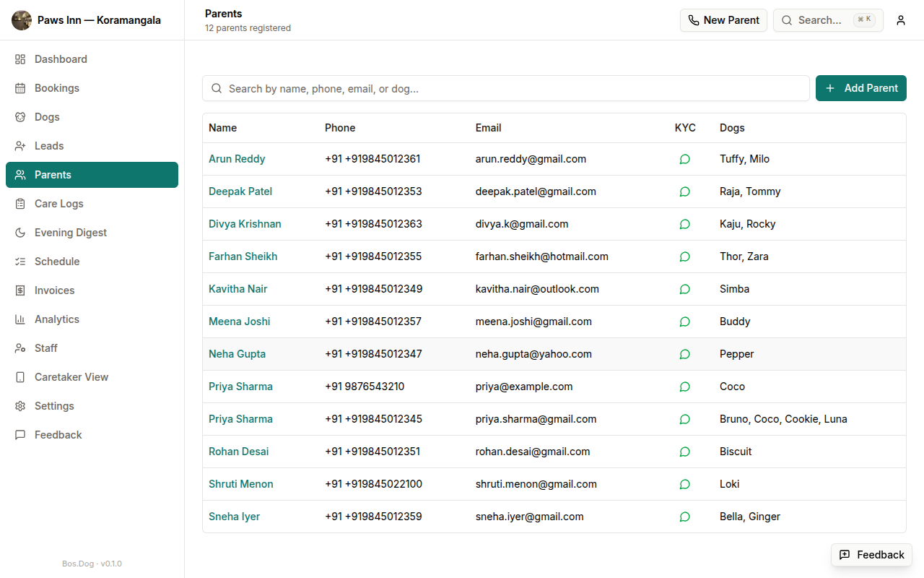Click the New Parent button
924x578 pixels.
coord(723,20)
